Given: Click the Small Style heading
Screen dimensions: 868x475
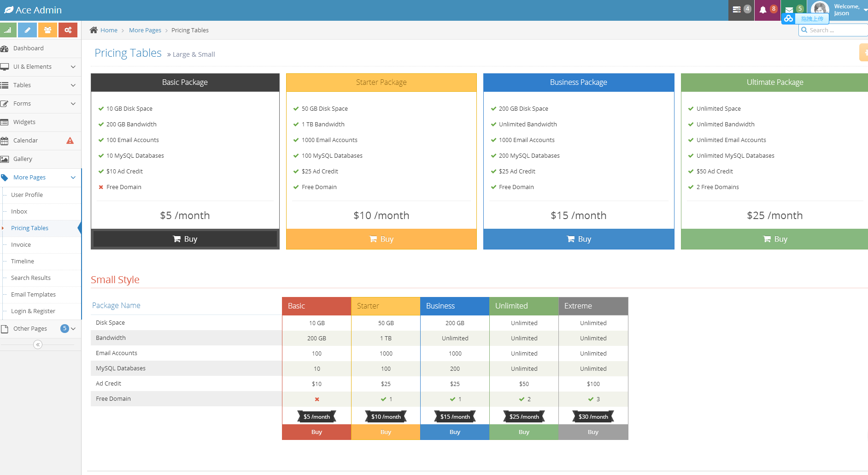Looking at the screenshot, I should (x=115, y=280).
